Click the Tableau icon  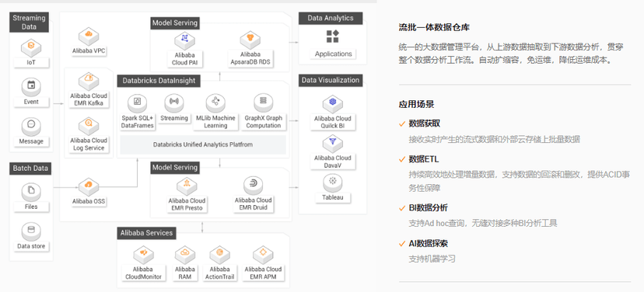(x=333, y=183)
